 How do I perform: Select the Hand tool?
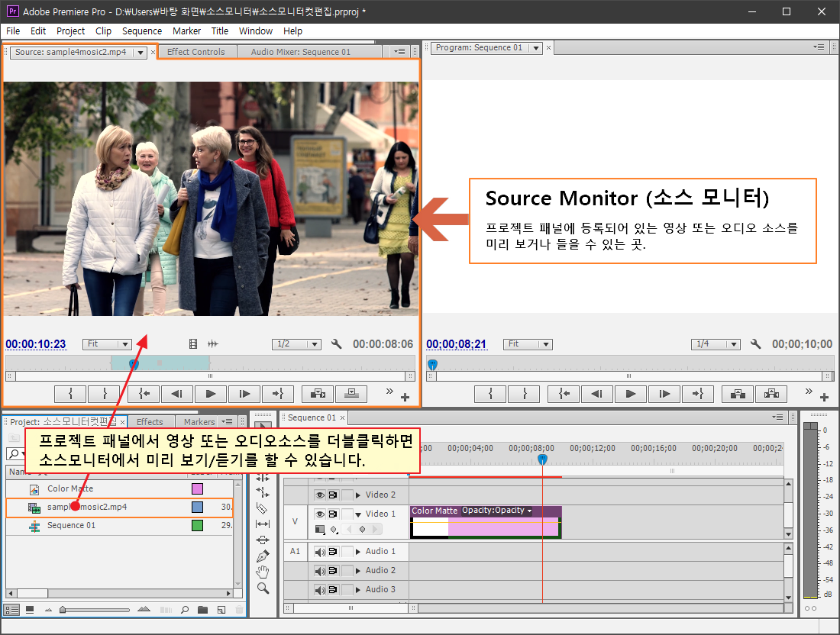[x=263, y=572]
